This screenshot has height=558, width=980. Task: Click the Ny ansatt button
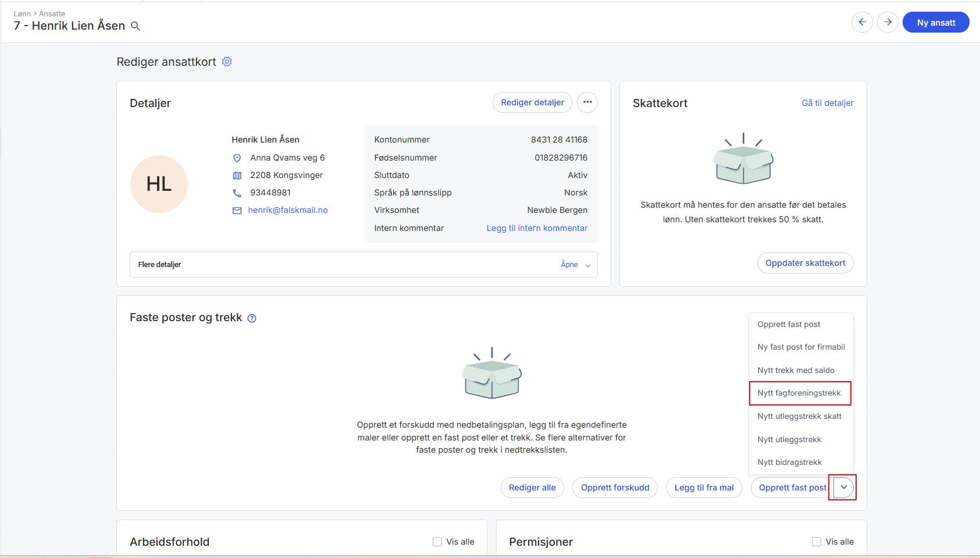coord(936,23)
